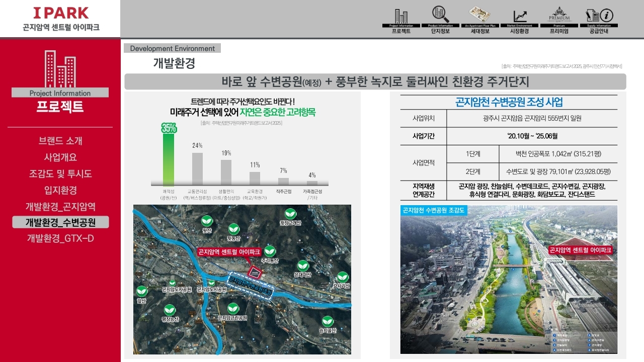Click the 윗장고개산 leaf marker on map
The width and height of the screenshot is (644, 362).
(290, 214)
